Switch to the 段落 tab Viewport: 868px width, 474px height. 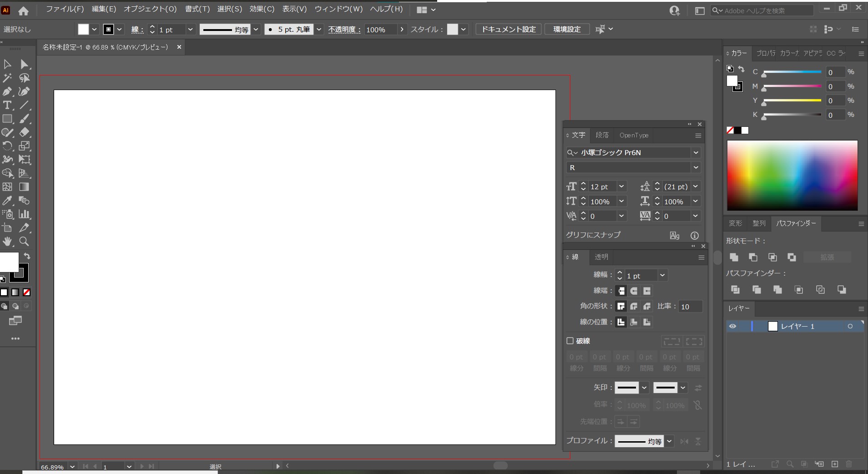[x=602, y=135]
